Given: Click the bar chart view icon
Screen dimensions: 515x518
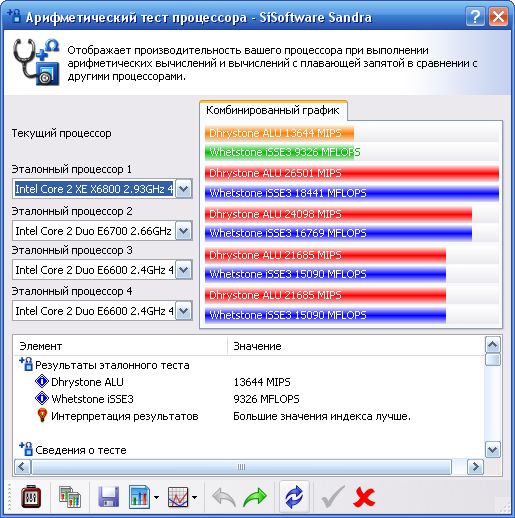Looking at the screenshot, I should (x=139, y=497).
